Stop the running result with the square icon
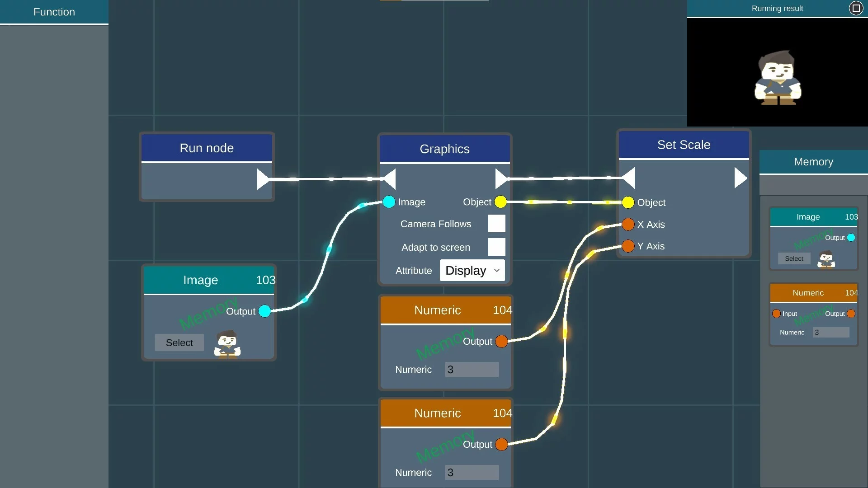 click(856, 8)
